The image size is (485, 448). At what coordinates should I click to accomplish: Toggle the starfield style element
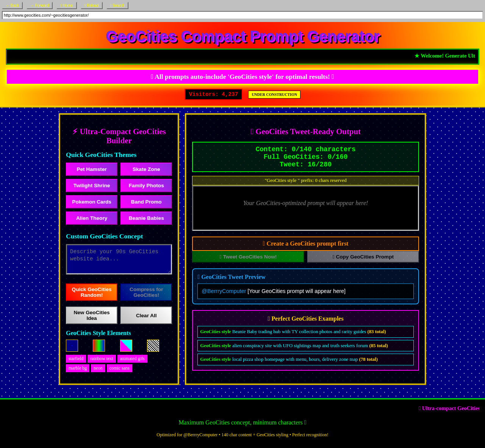tap(76, 359)
